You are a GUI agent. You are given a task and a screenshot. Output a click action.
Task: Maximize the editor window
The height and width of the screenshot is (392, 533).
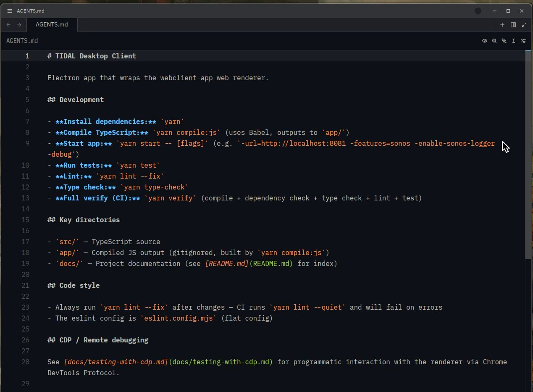[508, 11]
